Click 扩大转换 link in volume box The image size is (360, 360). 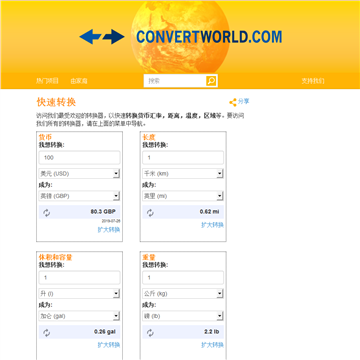pyautogui.click(x=109, y=345)
